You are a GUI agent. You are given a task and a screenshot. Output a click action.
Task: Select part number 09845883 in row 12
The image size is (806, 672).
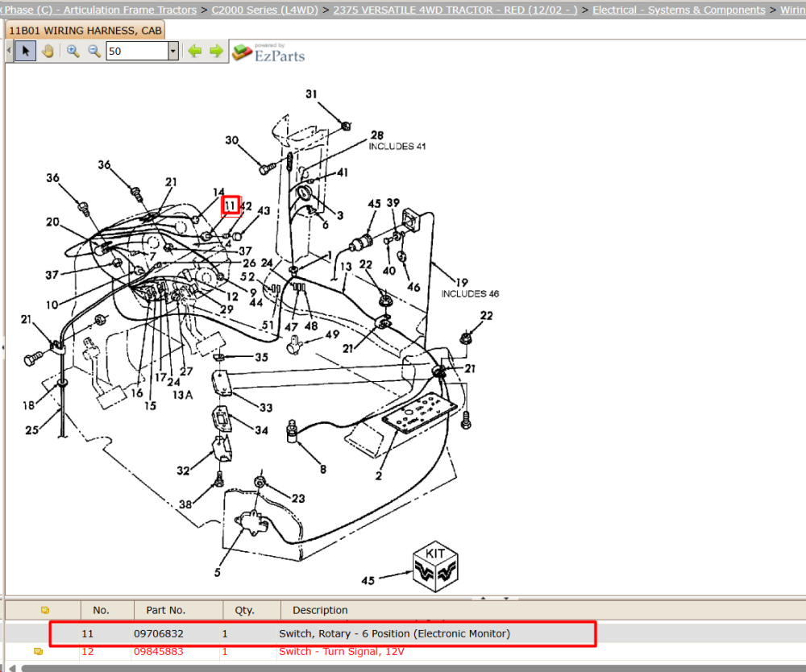point(158,651)
